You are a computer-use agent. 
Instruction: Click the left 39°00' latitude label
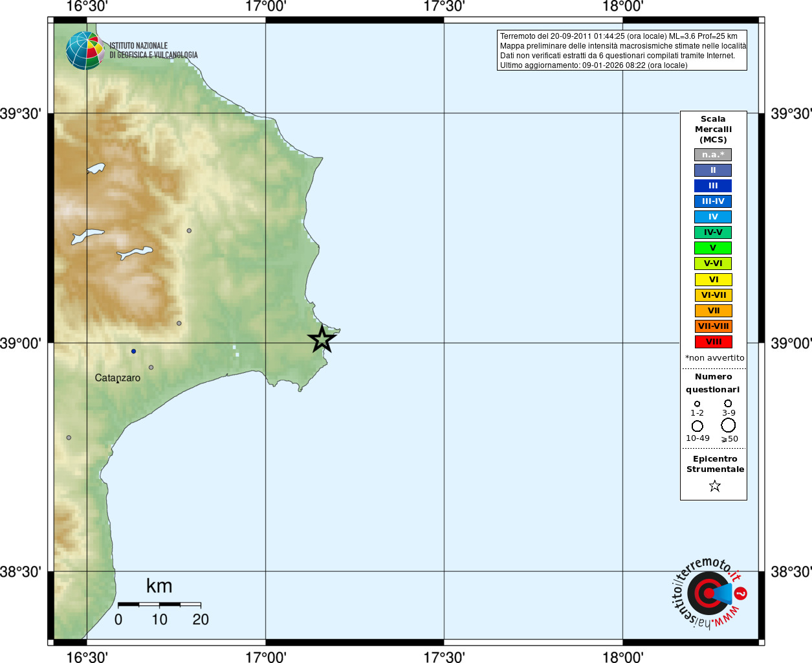point(21,343)
